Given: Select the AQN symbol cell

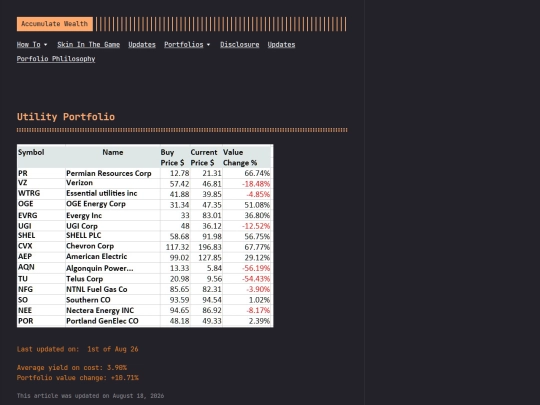Looking at the screenshot, I should tap(26, 267).
